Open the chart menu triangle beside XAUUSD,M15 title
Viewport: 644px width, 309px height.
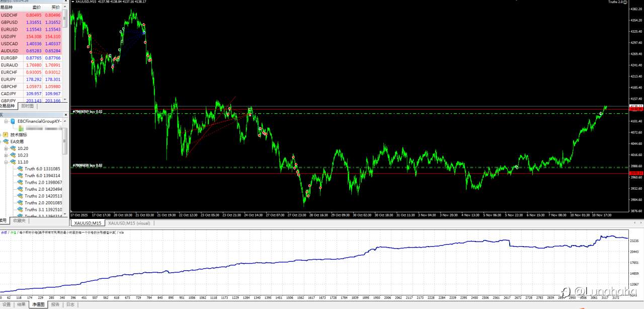[72, 2]
